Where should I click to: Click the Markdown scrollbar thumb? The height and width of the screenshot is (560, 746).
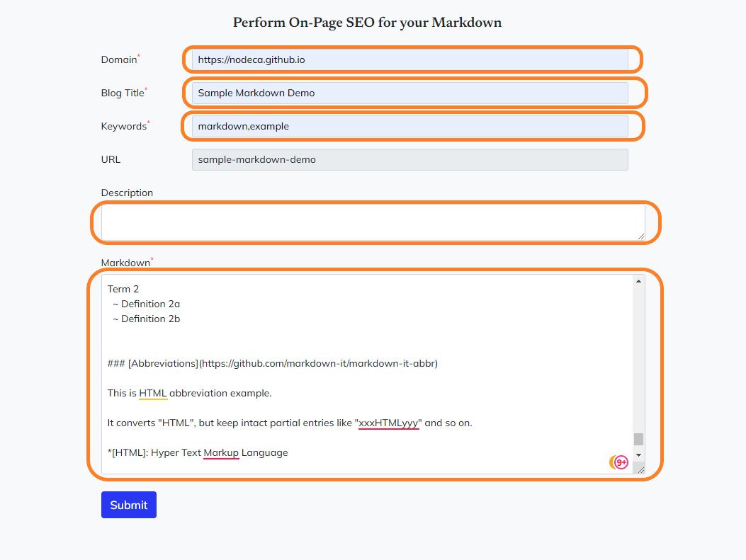638,439
